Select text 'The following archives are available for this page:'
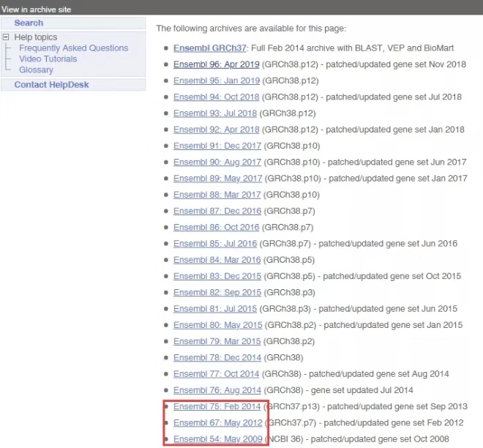This screenshot has width=483, height=448. pos(251,29)
